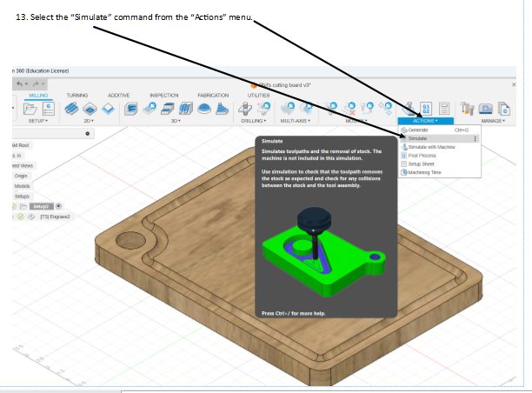This screenshot has width=532, height=393.
Task: Switch to the MILLING tab
Action: tap(38, 96)
